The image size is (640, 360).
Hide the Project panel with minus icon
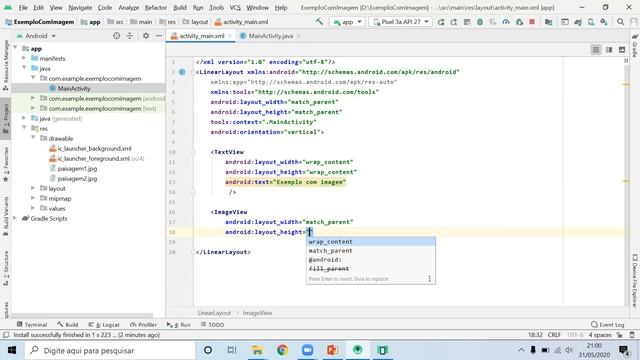[159, 36]
